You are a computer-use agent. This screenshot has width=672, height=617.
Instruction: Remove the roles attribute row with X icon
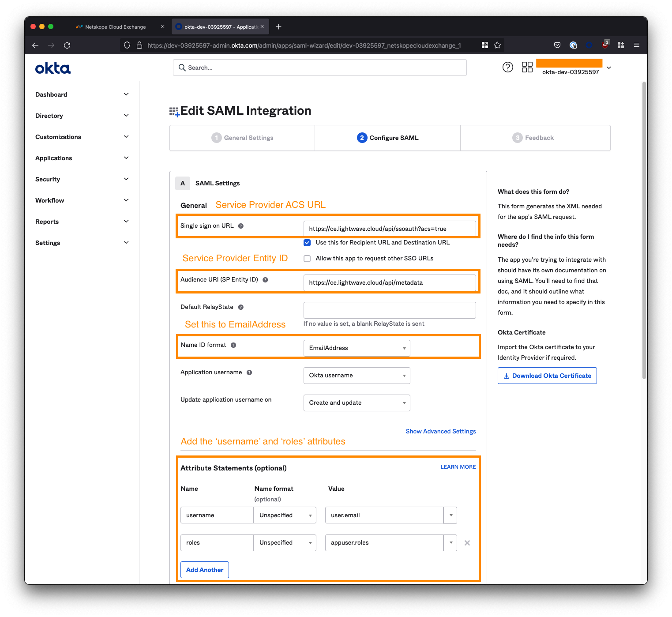point(467,543)
